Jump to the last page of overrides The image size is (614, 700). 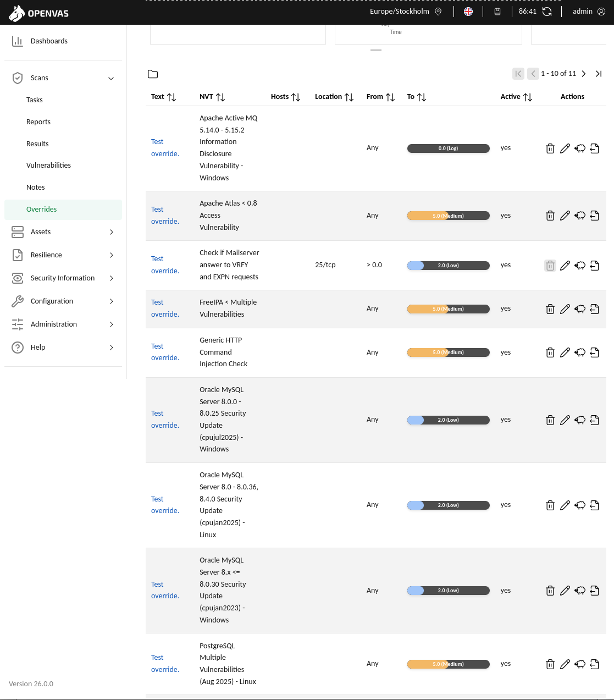click(599, 74)
